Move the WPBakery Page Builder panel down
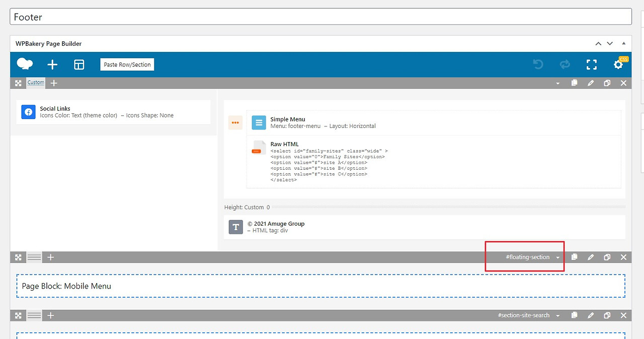The height and width of the screenshot is (339, 644). 610,44
